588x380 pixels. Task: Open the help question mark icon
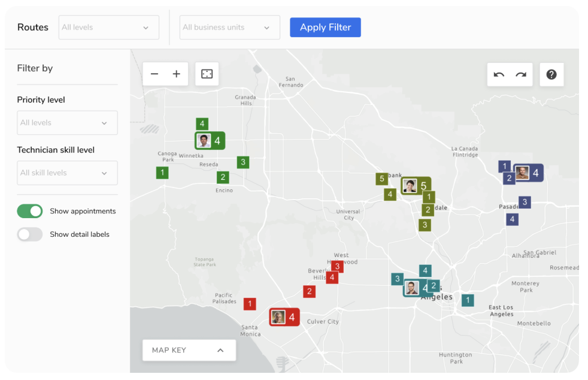(551, 74)
